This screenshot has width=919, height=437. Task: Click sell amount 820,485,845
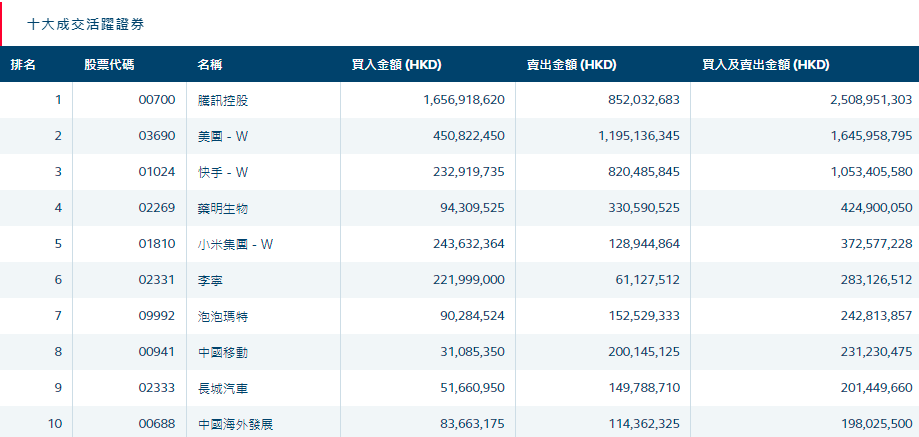(x=643, y=172)
